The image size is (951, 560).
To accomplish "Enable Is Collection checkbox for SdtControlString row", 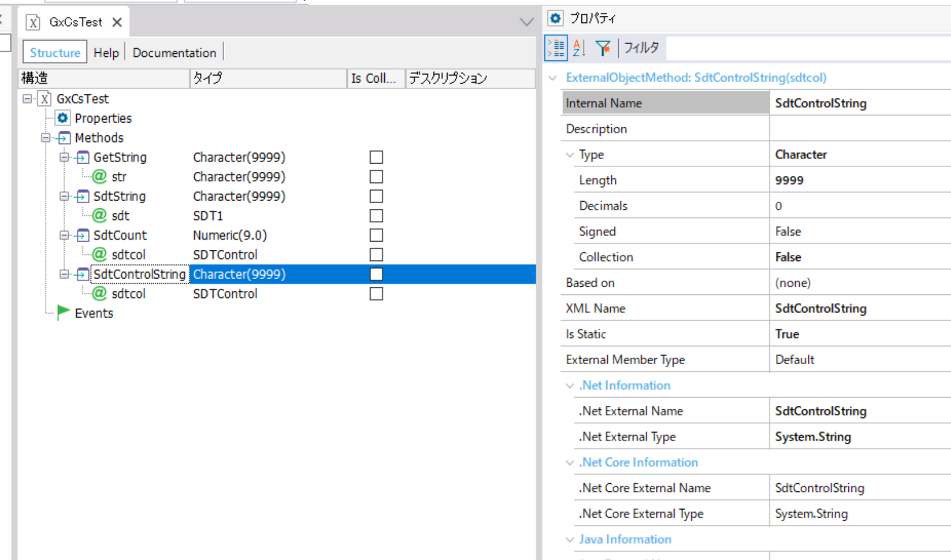I will coord(376,274).
